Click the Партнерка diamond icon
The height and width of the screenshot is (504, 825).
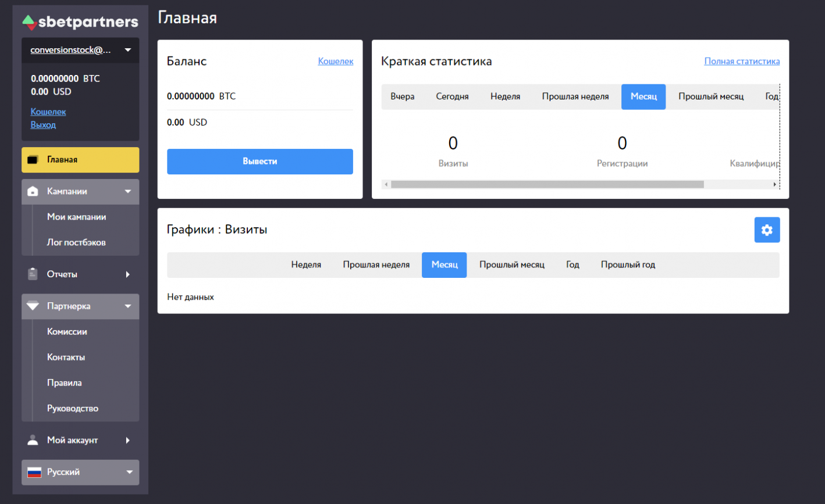33,306
